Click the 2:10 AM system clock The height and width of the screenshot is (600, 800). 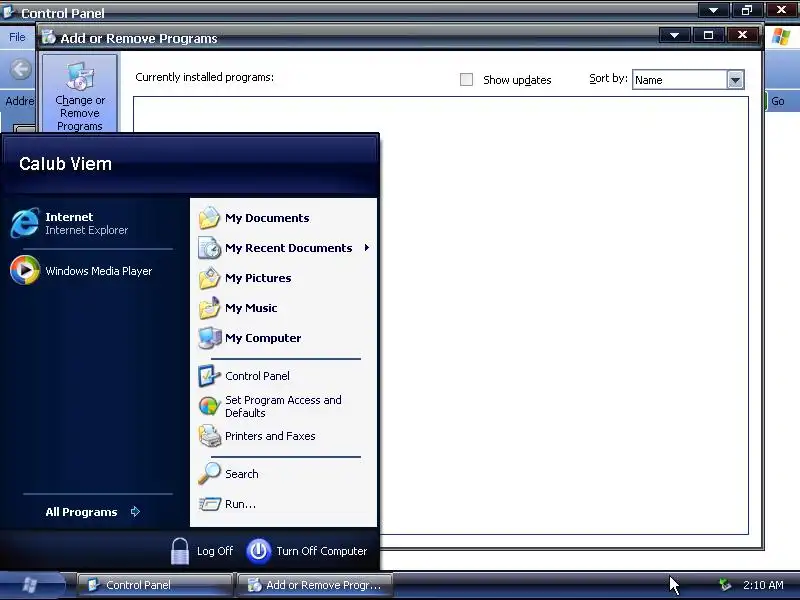pos(763,585)
